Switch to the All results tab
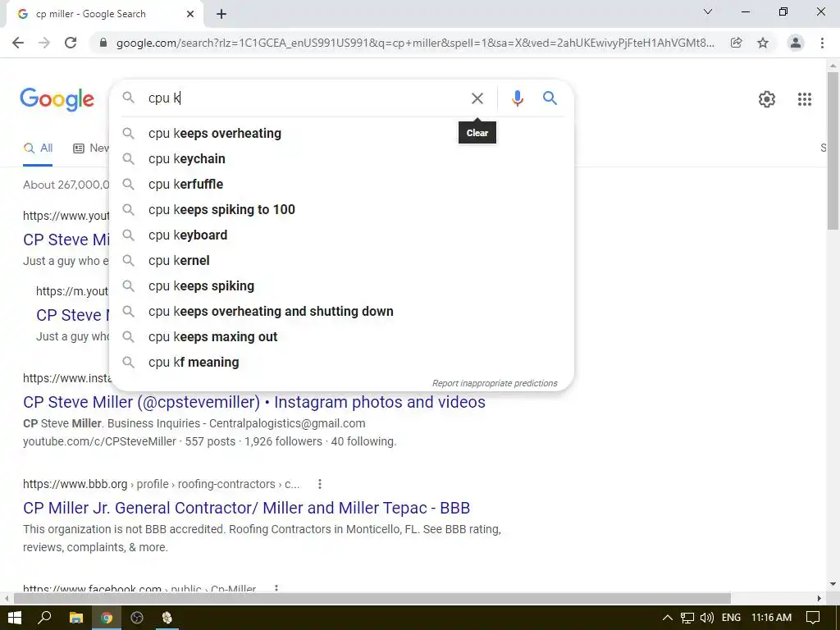This screenshot has height=630, width=840. tap(38, 148)
